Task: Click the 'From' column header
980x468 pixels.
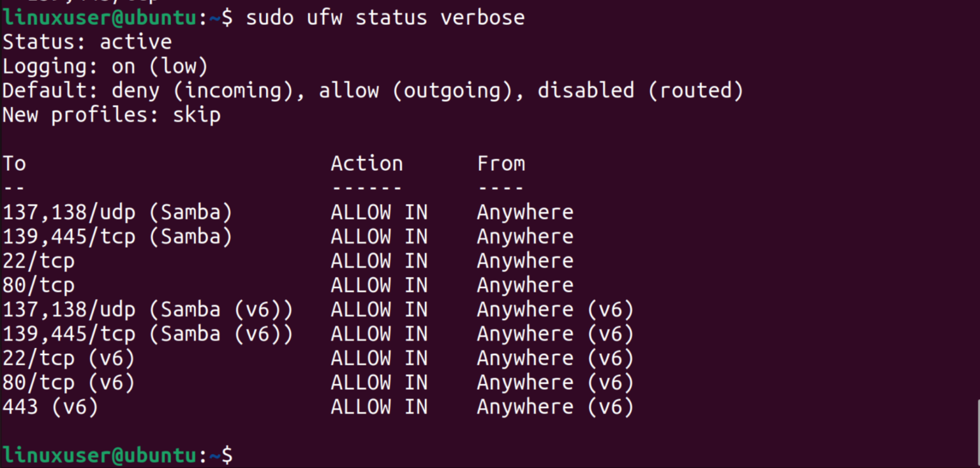Action: click(x=501, y=164)
